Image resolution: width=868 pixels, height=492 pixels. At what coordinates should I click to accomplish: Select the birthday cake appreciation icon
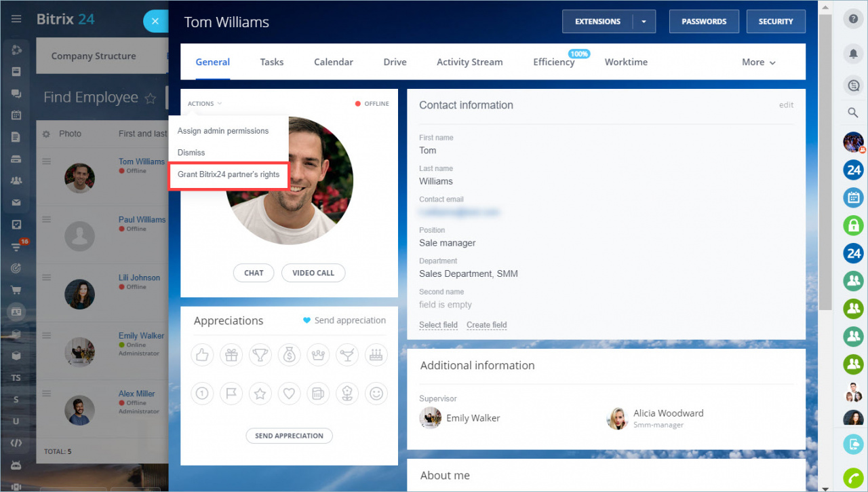coord(376,354)
